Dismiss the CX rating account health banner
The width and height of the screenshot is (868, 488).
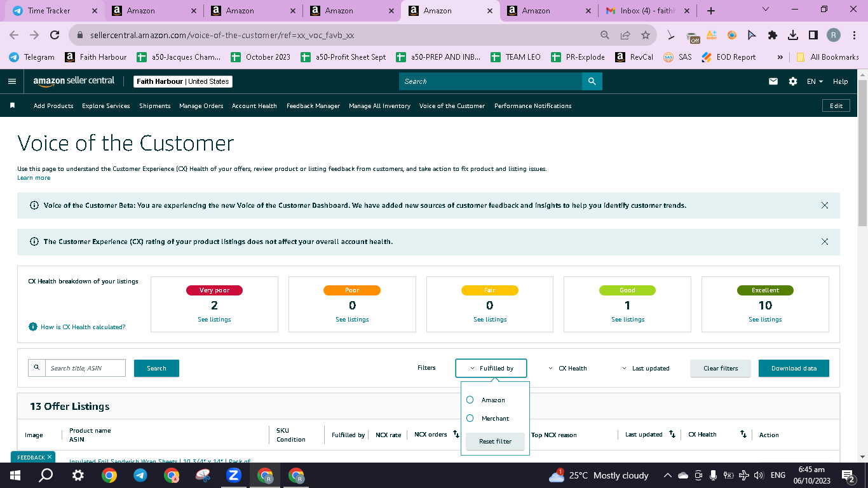[825, 241]
